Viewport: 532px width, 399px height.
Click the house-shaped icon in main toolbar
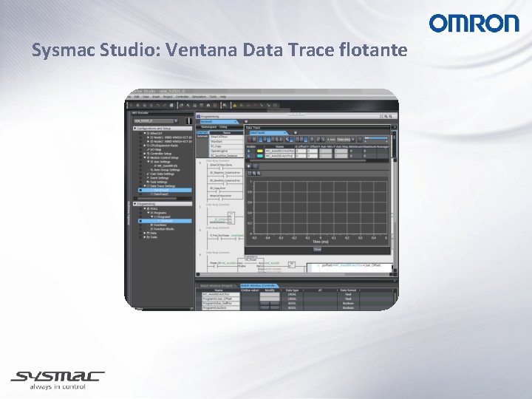click(x=208, y=105)
